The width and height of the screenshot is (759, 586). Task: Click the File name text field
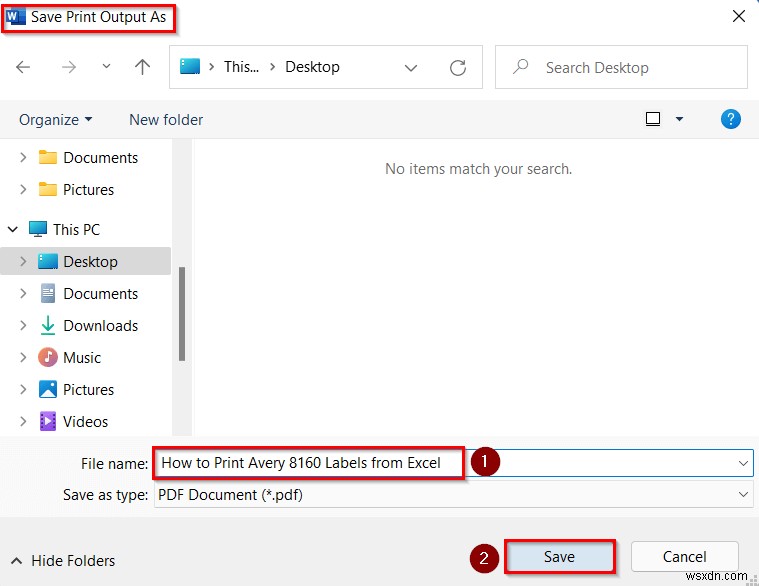click(x=453, y=463)
